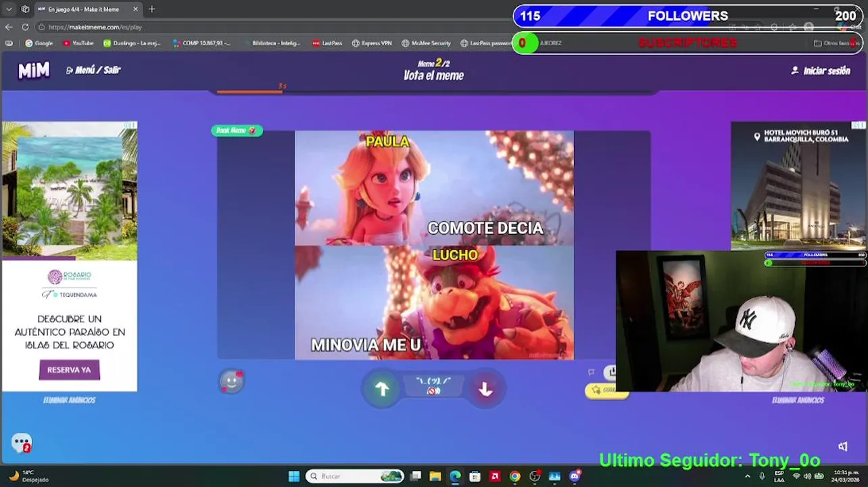This screenshot has height=487, width=868.
Task: Downvote the meme with the red arrow
Action: [485, 389]
